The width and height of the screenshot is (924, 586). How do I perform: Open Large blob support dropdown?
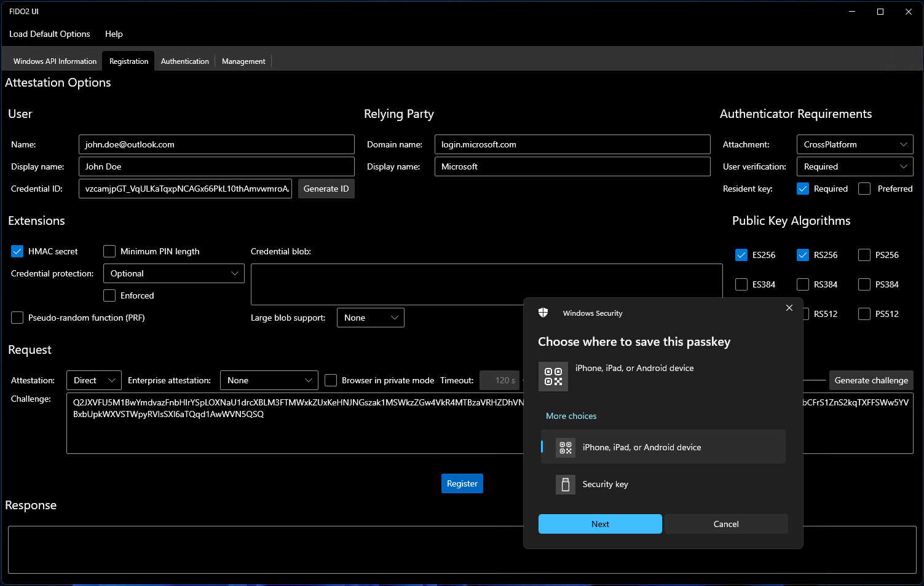(x=371, y=318)
